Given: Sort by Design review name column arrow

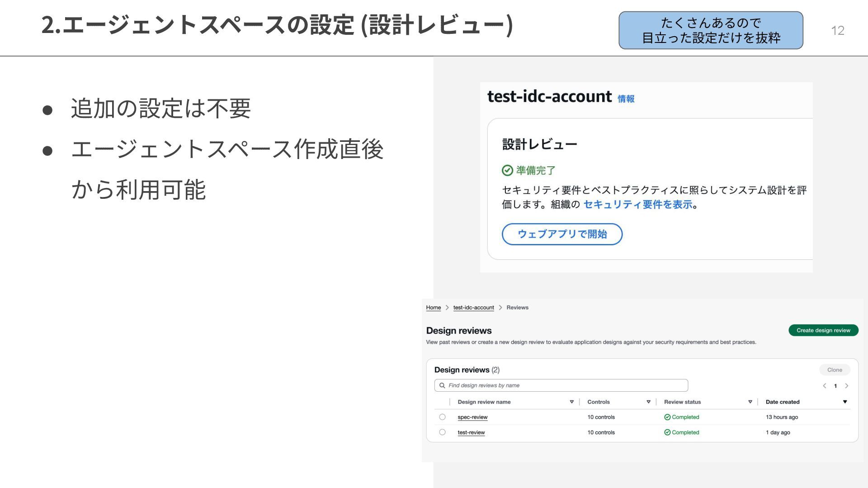Looking at the screenshot, I should (571, 402).
